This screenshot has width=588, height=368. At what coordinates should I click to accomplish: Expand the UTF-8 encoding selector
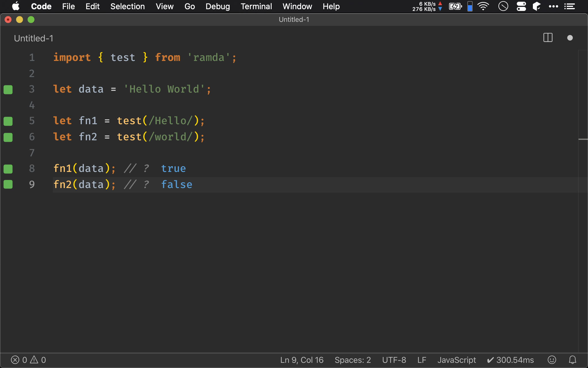coord(394,360)
